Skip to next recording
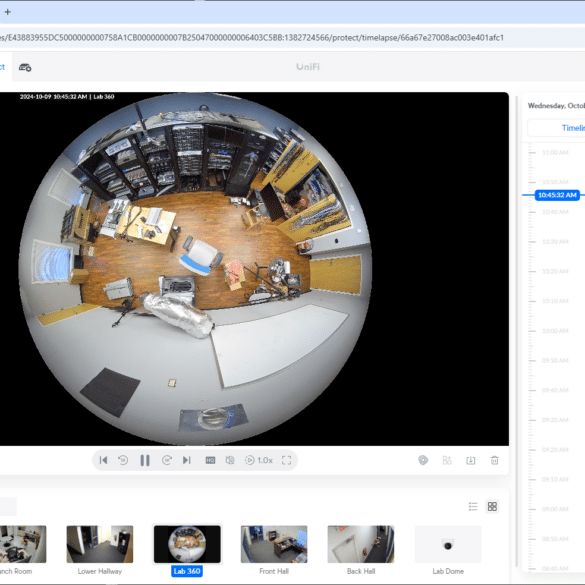Viewport: 585px width, 585px height. point(187,460)
